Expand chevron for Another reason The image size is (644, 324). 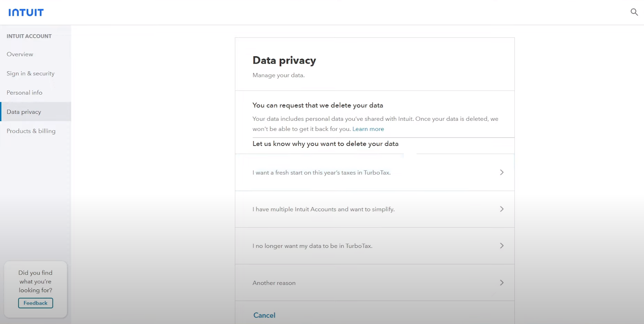click(x=502, y=283)
